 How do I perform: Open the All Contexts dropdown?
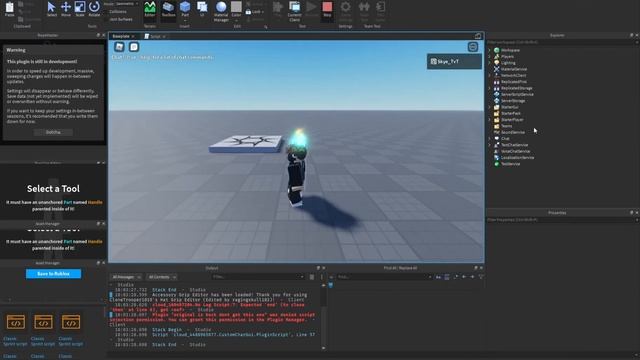tap(162, 277)
